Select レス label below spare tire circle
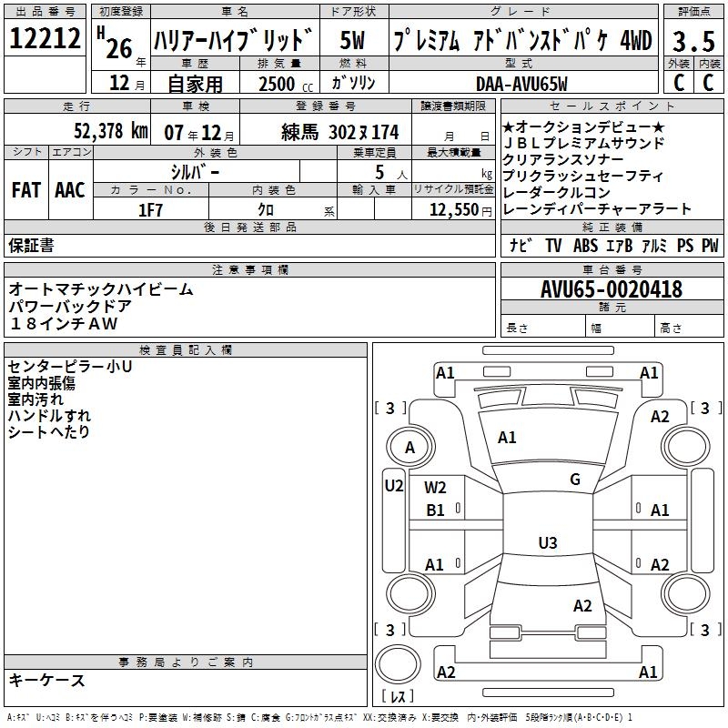Screen dimensions: 728x728 pyautogui.click(x=398, y=695)
